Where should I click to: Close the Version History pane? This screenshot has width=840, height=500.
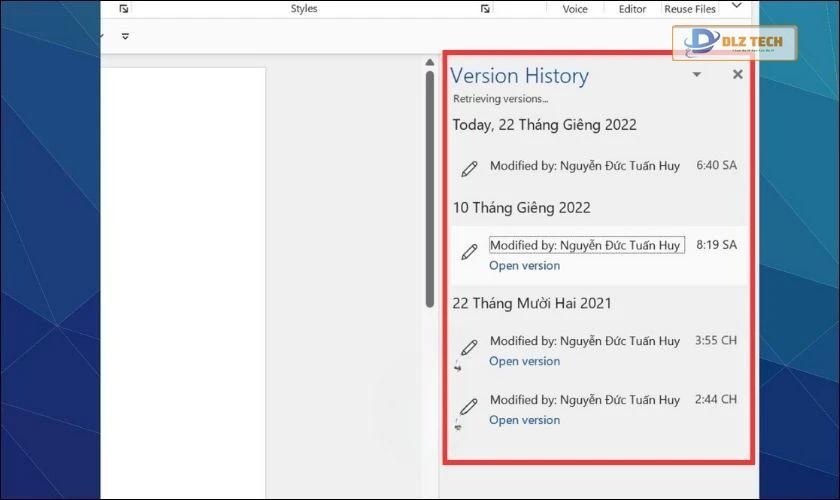[x=738, y=74]
